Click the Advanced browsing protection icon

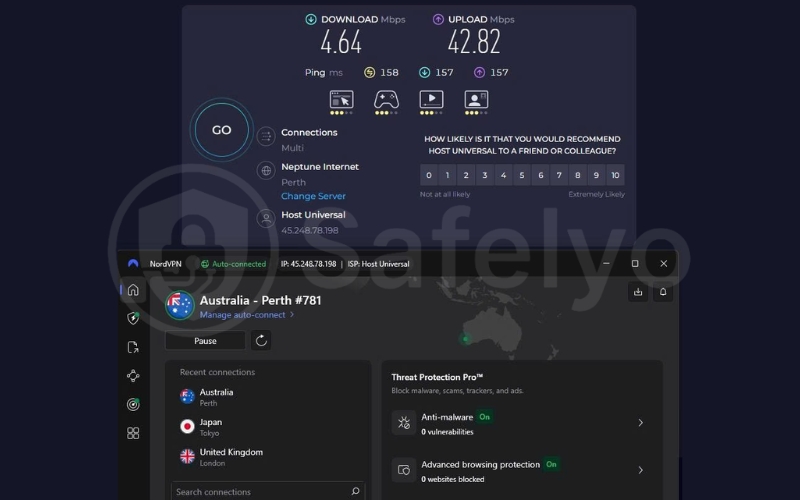tap(404, 470)
